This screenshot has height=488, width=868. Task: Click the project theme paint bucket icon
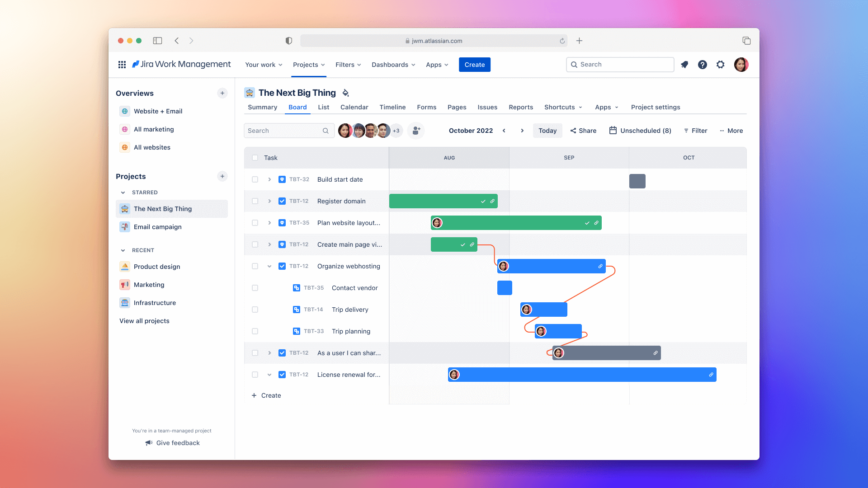tap(345, 93)
